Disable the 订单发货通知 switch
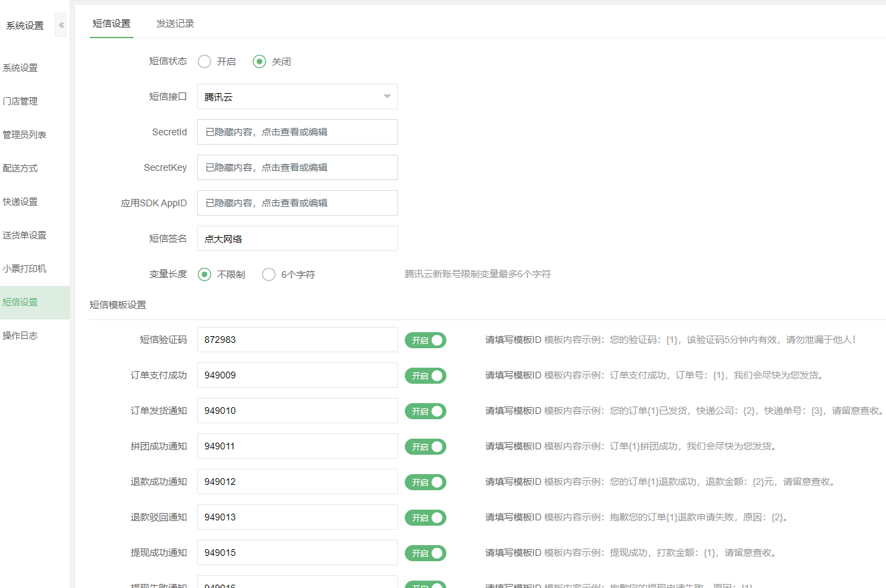 425,411
